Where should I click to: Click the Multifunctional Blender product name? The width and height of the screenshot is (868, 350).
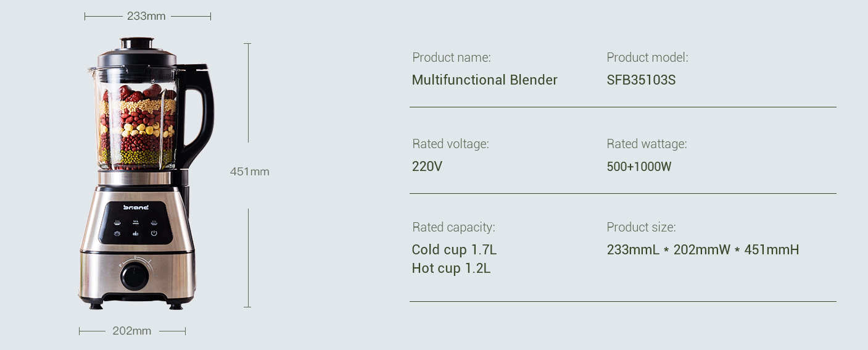point(484,80)
